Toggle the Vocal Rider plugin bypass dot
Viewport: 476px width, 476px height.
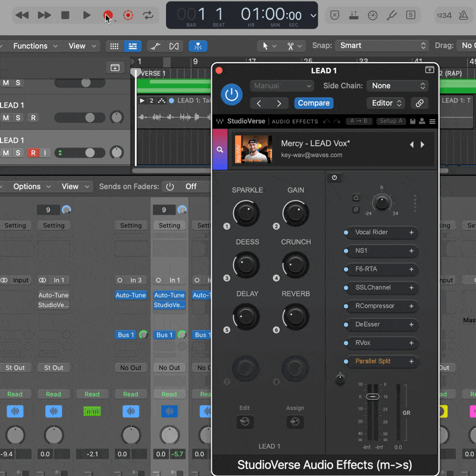coord(346,233)
